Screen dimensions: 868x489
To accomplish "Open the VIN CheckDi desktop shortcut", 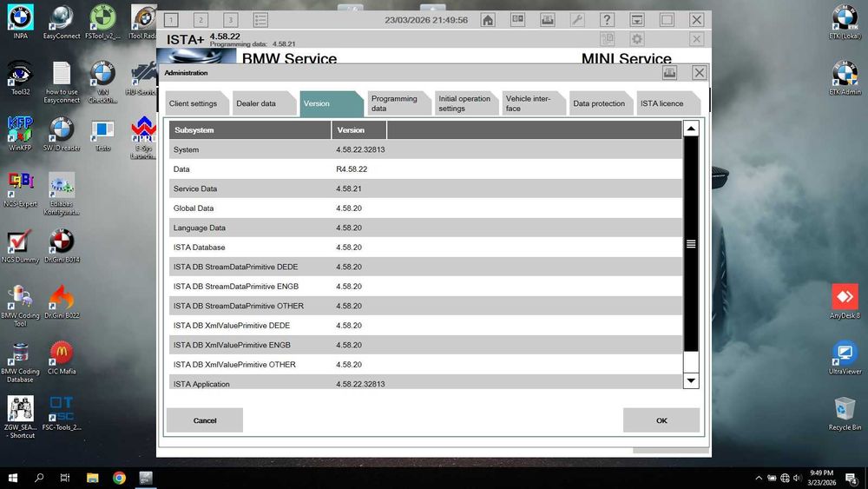I will [102, 82].
